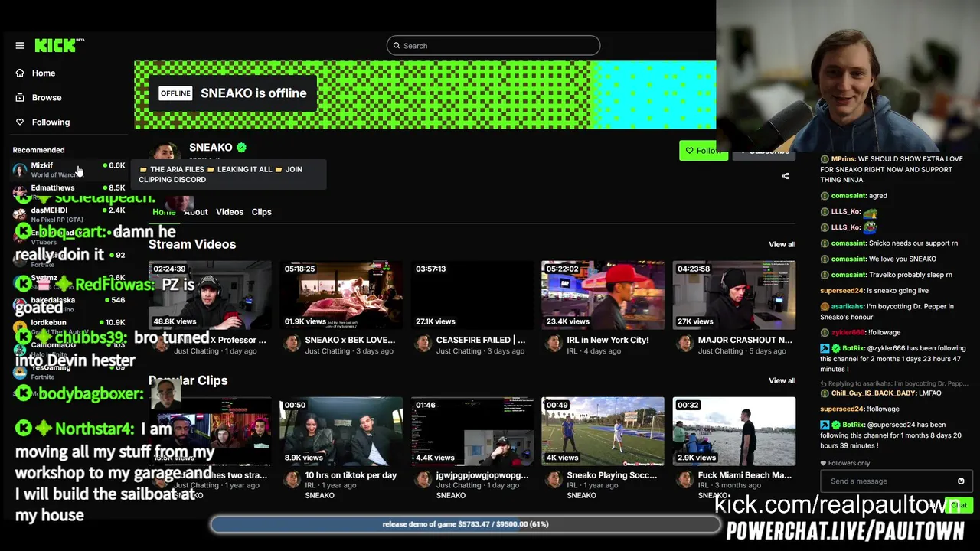
Task: Click the 'IRL in New York City!' title
Action: pyautogui.click(x=607, y=340)
